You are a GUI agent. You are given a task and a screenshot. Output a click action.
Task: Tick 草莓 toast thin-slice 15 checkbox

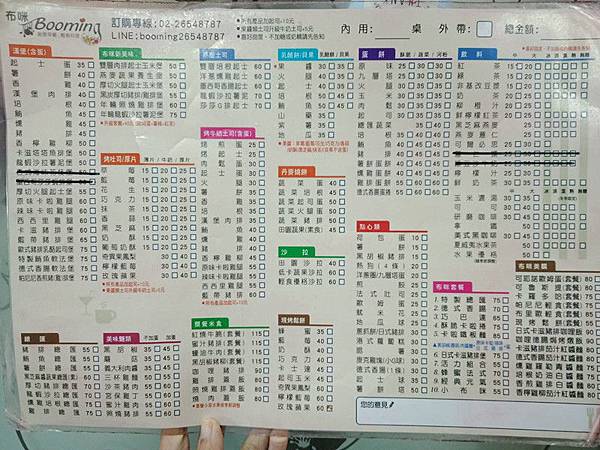pyautogui.click(x=155, y=170)
